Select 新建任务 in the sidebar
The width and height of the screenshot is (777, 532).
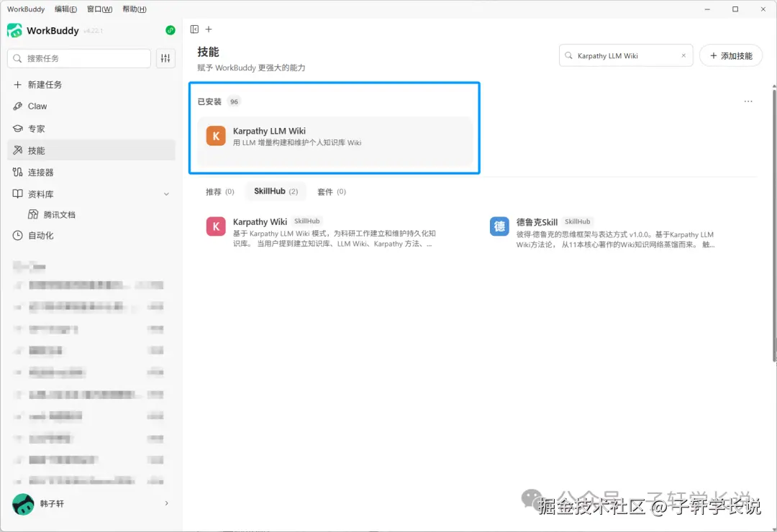pyautogui.click(x=91, y=85)
